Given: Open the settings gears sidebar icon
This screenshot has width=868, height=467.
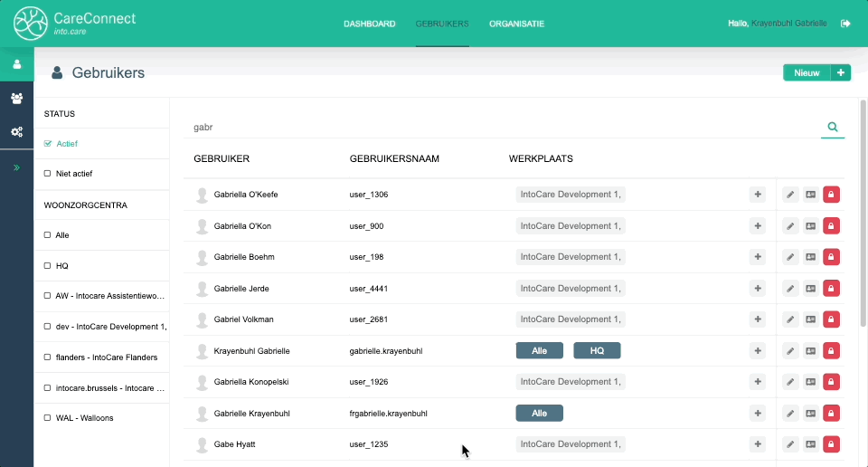Looking at the screenshot, I should tap(16, 132).
